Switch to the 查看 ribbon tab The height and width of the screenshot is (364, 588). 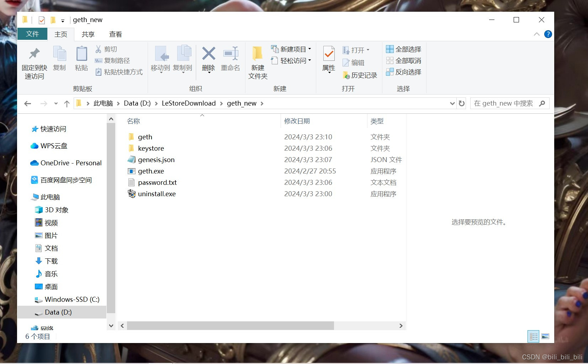115,34
